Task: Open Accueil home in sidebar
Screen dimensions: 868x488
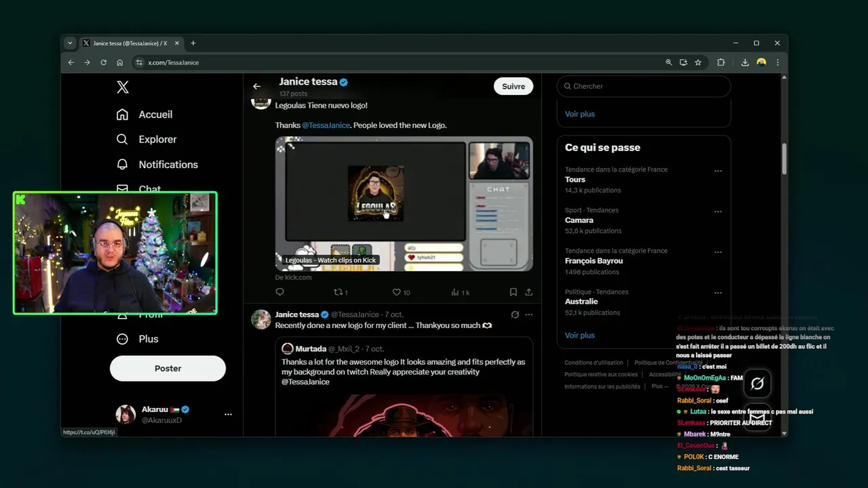Action: pos(144,115)
